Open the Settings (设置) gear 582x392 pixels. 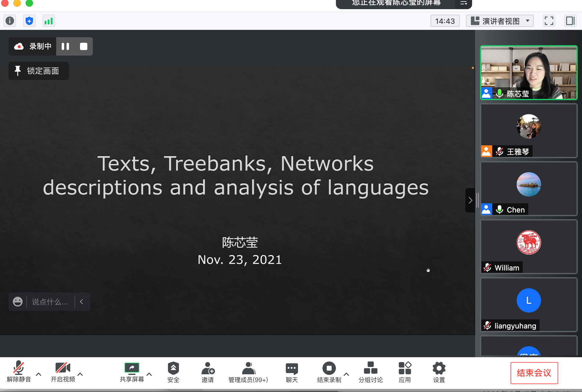pos(439,372)
